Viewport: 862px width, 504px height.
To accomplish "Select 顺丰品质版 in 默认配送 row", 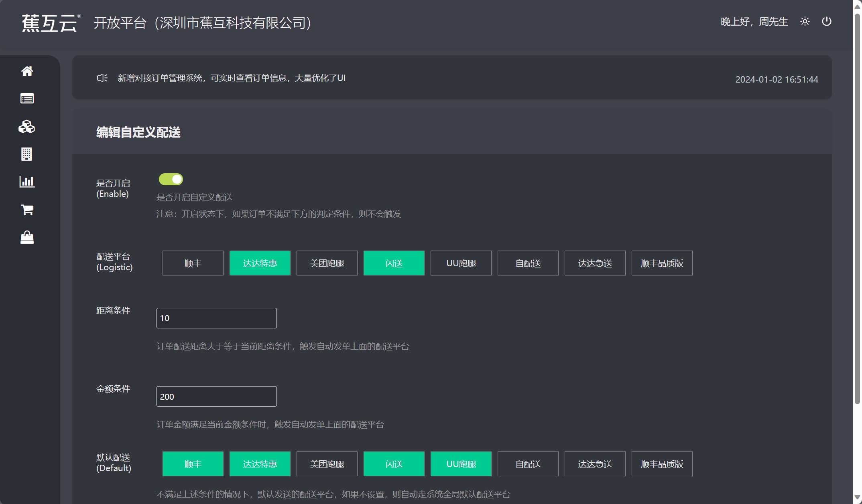I will click(662, 464).
